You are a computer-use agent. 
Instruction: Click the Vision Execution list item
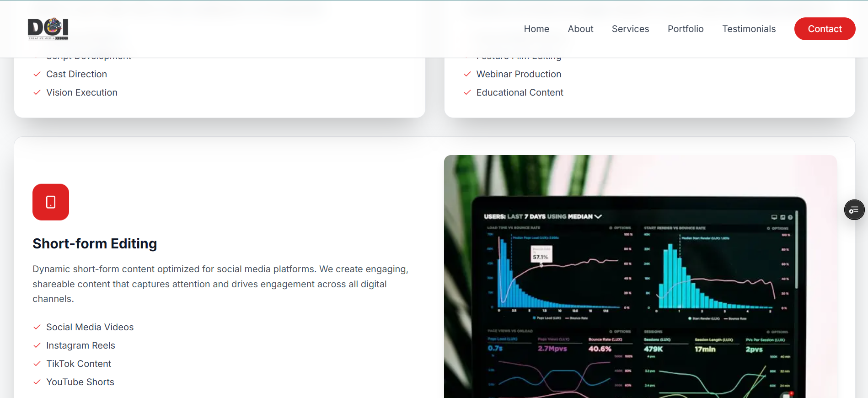[x=82, y=92]
